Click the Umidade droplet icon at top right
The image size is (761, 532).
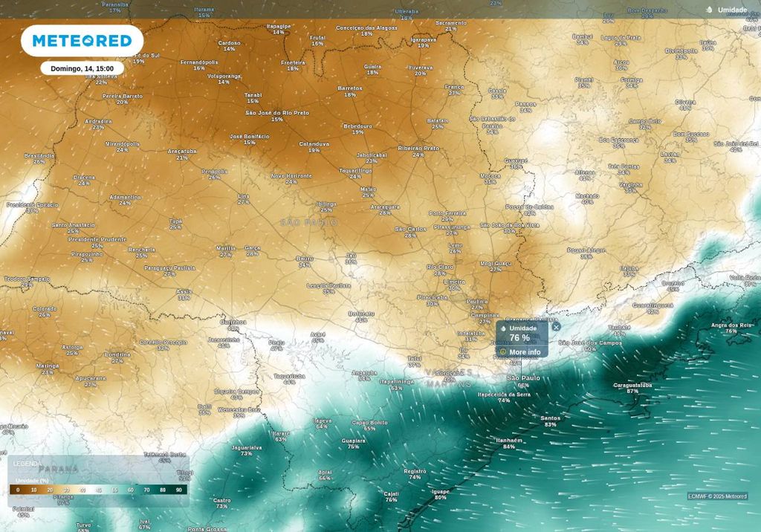[709, 10]
